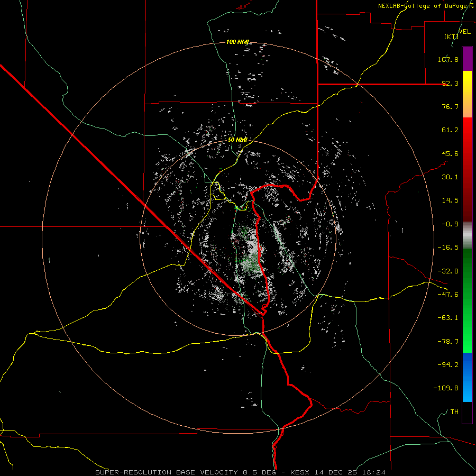Pick the 45.6 scale value
The height and width of the screenshot is (476, 476).
click(450, 153)
